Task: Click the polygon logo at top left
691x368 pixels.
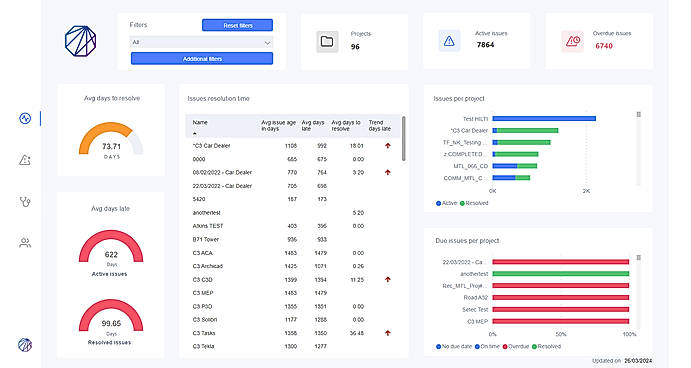Action: pyautogui.click(x=81, y=41)
